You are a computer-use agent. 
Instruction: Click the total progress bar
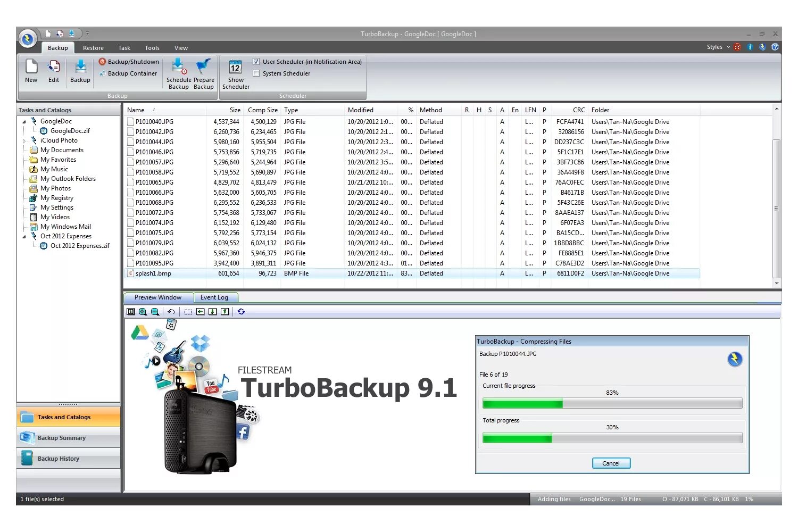(612, 438)
